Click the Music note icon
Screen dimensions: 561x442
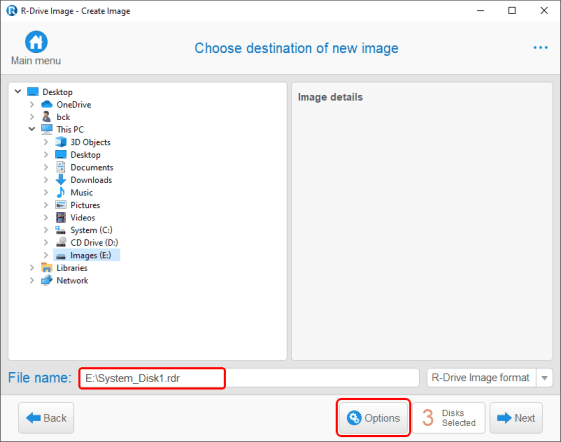[61, 192]
